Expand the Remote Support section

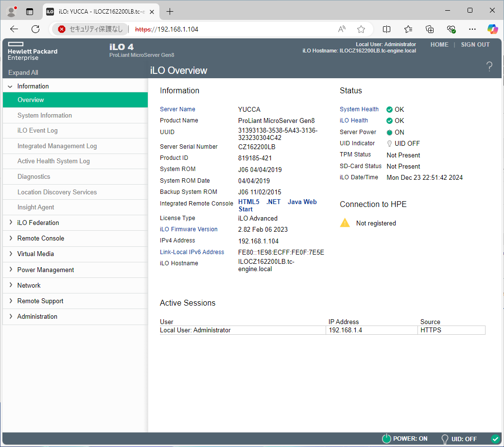[11, 301]
